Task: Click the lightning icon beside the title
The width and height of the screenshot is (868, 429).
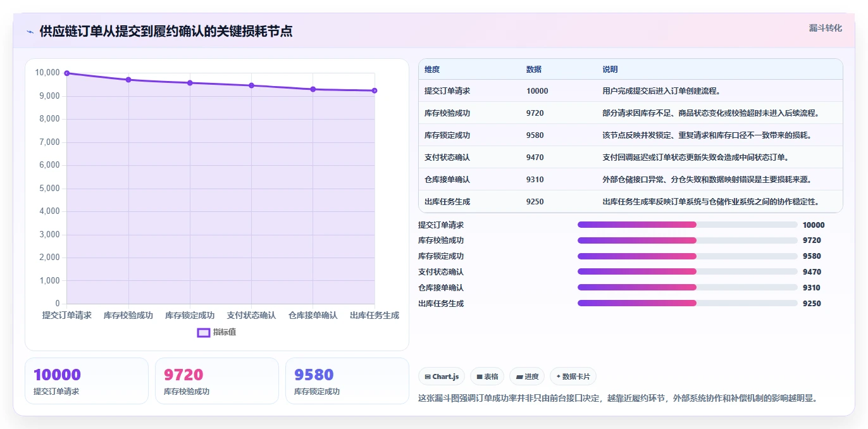Action: coord(30,32)
